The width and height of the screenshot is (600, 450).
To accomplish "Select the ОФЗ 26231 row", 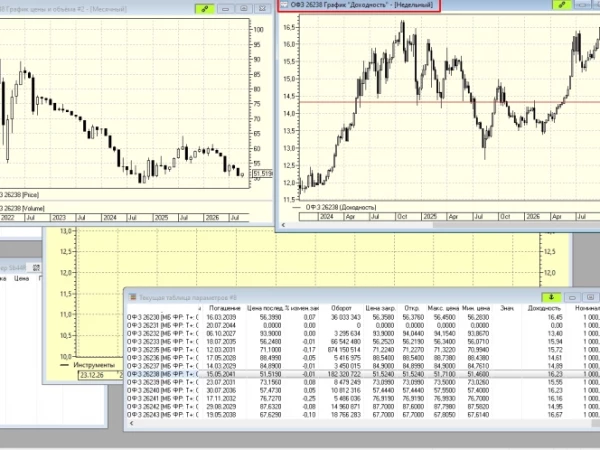I will (x=363, y=325).
